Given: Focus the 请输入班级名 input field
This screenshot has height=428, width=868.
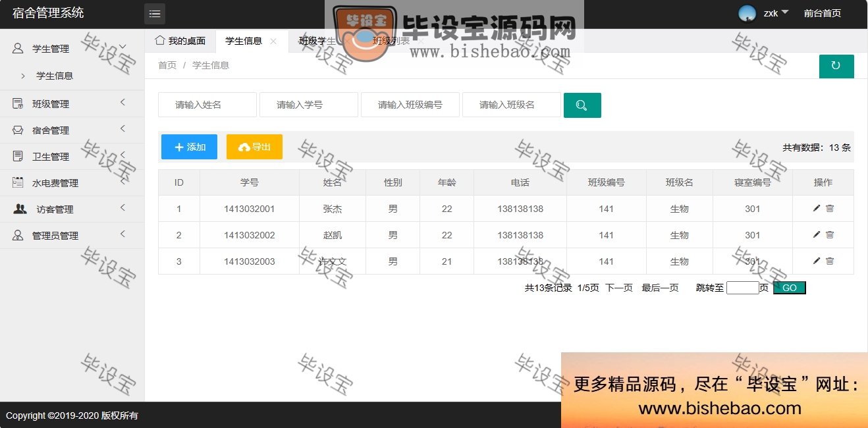Looking at the screenshot, I should coord(512,105).
